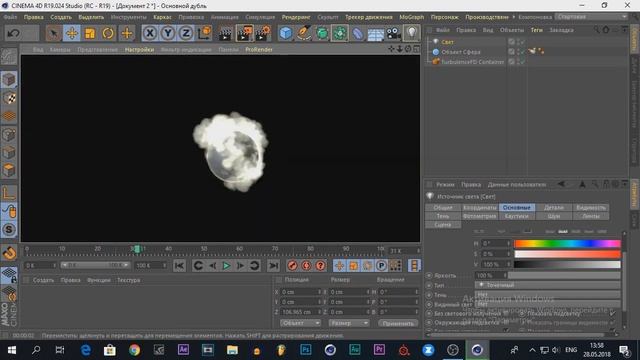Image resolution: width=640 pixels, height=360 pixels.
Task: Click the Undo arrow in the toolbar
Action: click(x=13, y=33)
